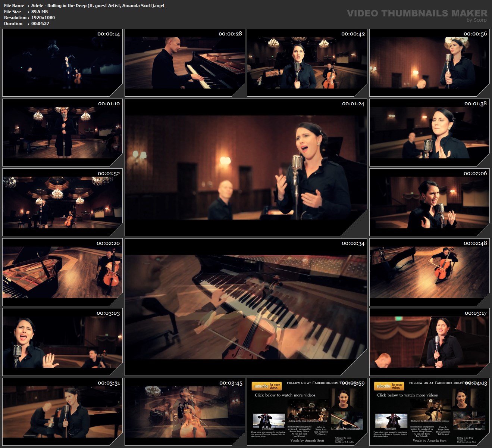Select the frame at 00:03:17
Screen dimensions: 492x448
click(x=429, y=342)
